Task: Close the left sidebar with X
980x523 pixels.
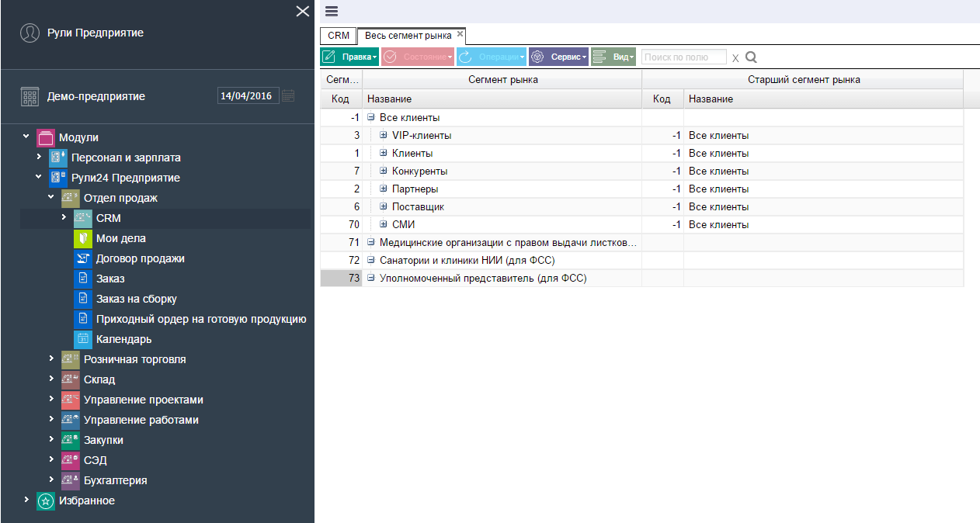Action: tap(303, 11)
